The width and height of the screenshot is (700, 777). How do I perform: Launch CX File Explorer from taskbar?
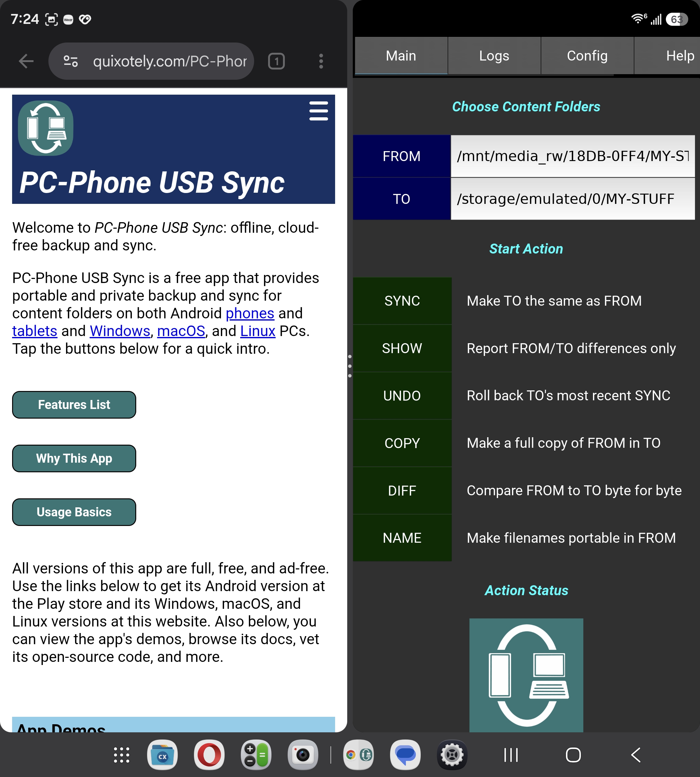coord(162,755)
